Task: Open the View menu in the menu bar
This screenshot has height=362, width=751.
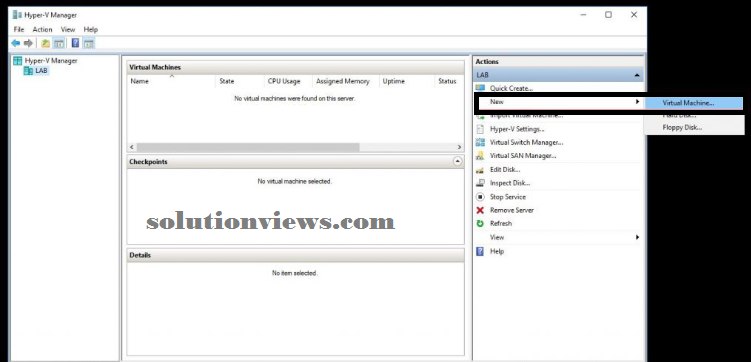Action: coord(68,29)
